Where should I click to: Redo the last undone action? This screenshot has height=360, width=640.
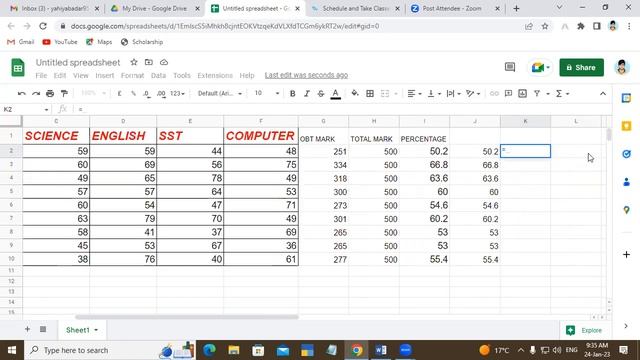pyautogui.click(x=36, y=93)
